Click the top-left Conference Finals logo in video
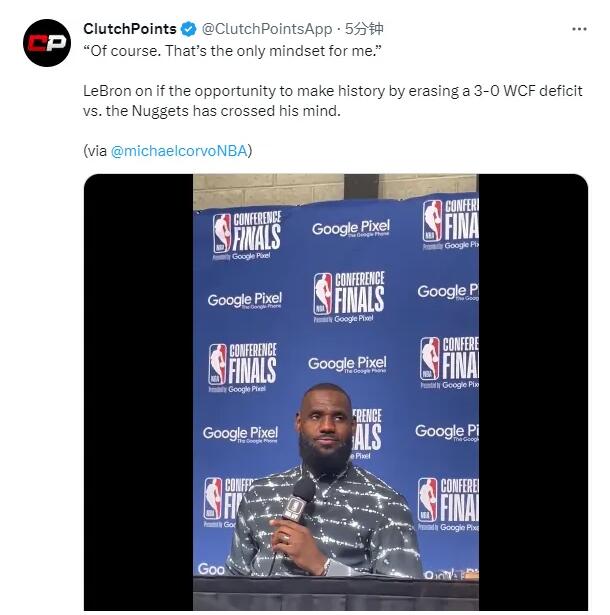 click(x=247, y=234)
